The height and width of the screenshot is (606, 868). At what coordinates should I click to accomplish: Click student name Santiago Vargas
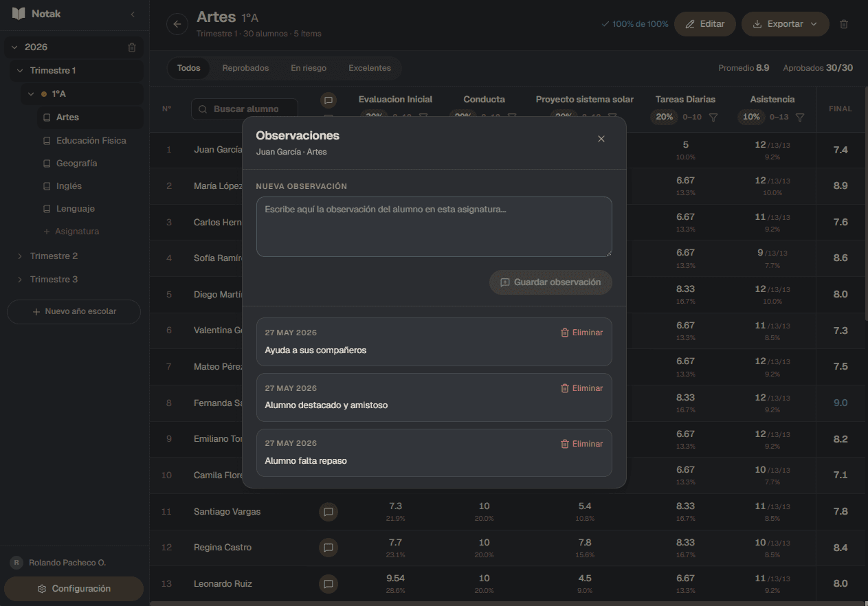coord(227,512)
